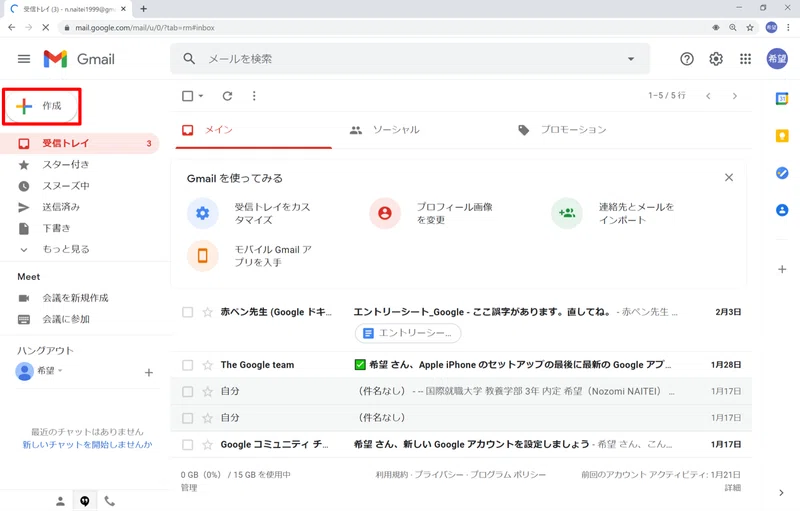This screenshot has height=511, width=800.
Task: Open the support help icon
Action: click(x=687, y=59)
